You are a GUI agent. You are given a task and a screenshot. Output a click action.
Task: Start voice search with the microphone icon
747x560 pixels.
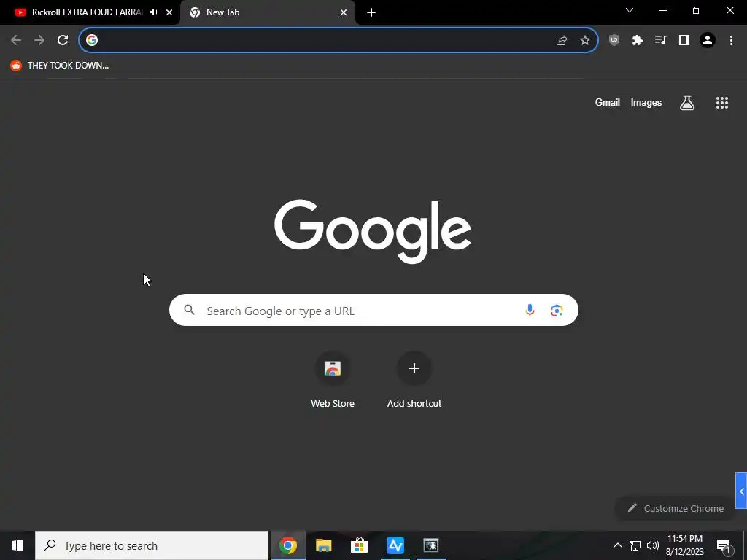click(530, 311)
